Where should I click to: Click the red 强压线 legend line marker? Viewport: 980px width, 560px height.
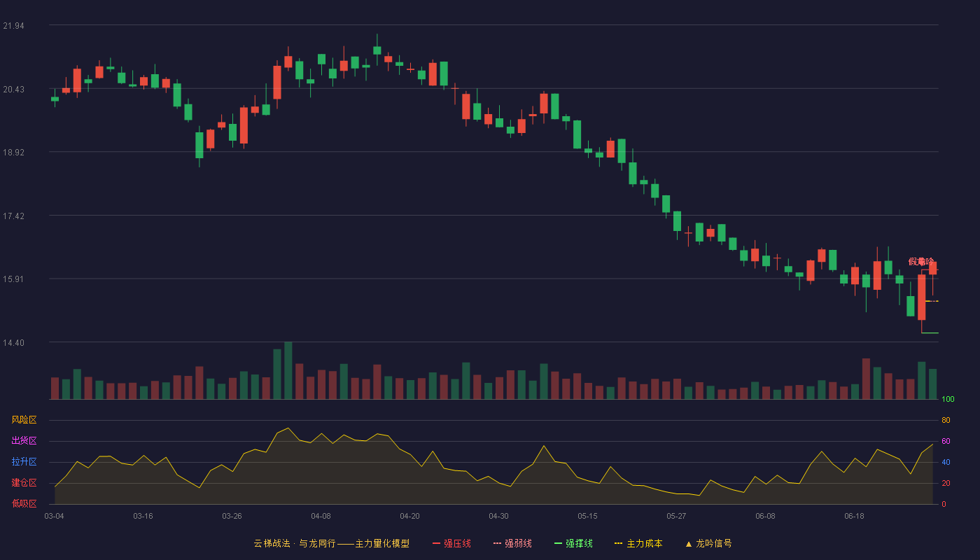click(436, 543)
